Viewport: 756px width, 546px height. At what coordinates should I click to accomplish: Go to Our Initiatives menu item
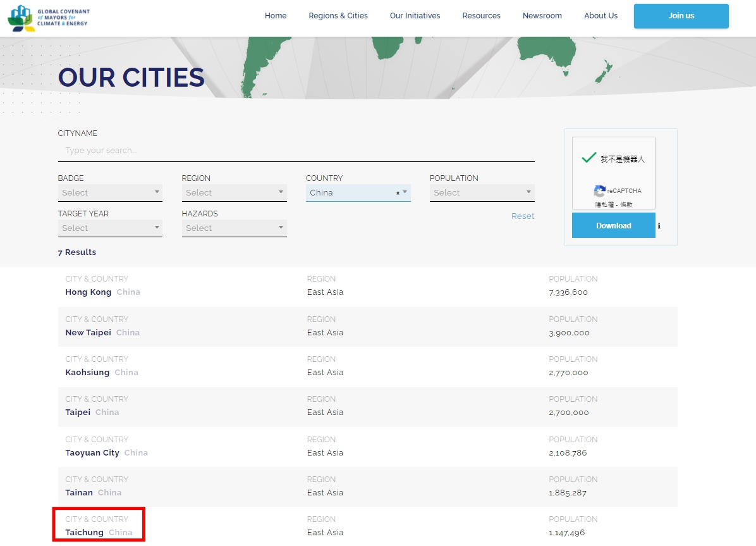click(x=415, y=16)
